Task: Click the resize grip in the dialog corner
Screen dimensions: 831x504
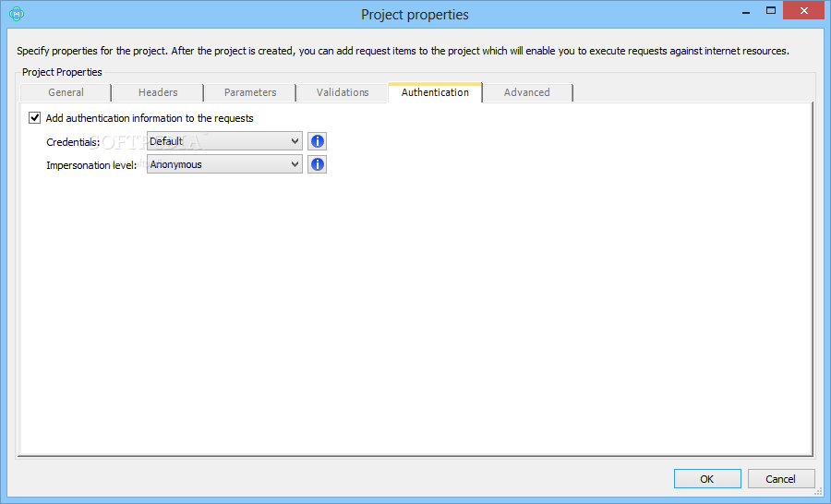Action: tap(818, 491)
